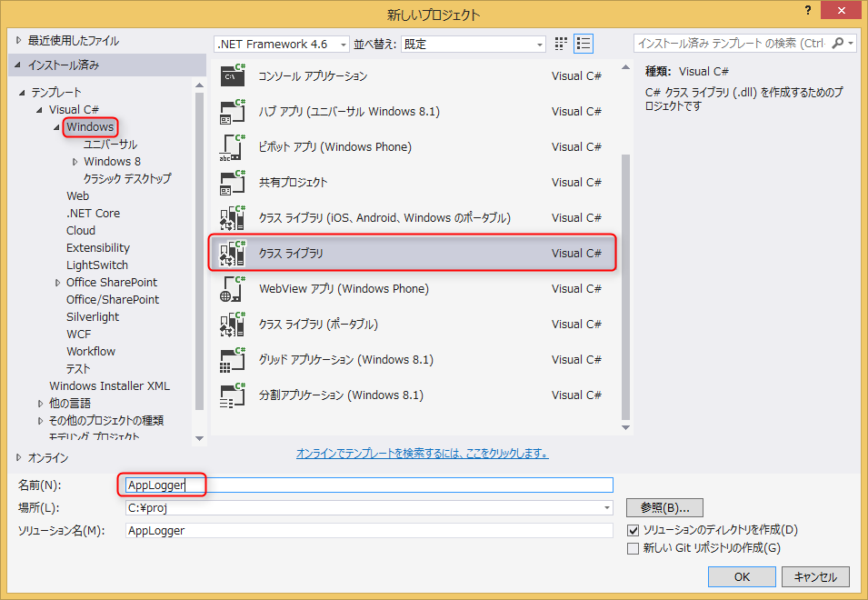Viewport: 868px width, 600px height.
Task: Select クラシック デスクトップ in the tree
Action: click(127, 178)
